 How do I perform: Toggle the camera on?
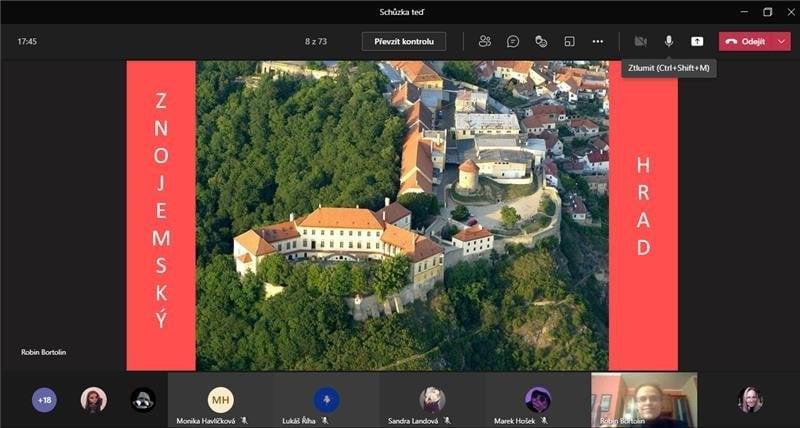coord(640,42)
